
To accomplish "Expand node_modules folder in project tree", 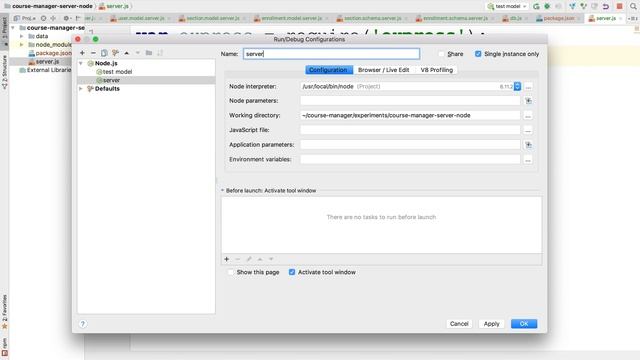I will coord(22,44).
